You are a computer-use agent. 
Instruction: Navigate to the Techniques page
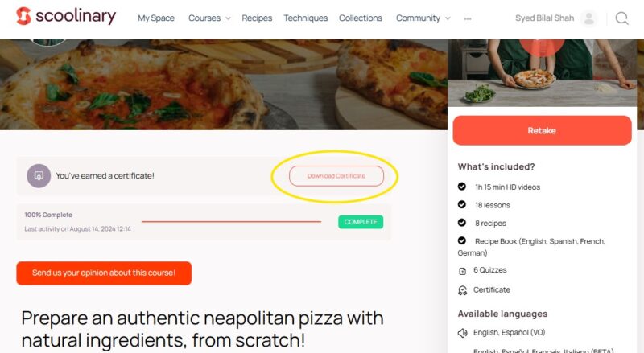pyautogui.click(x=305, y=18)
